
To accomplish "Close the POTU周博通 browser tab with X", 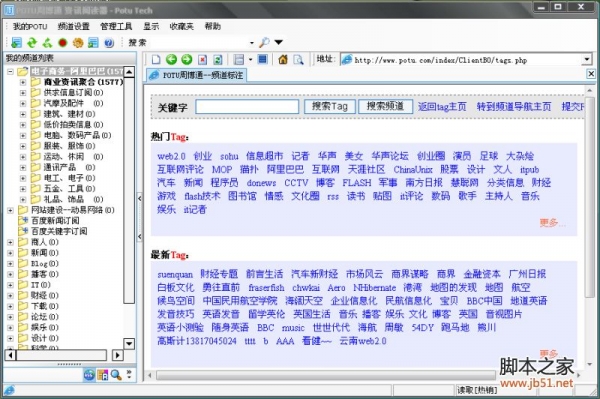I will (x=591, y=73).
